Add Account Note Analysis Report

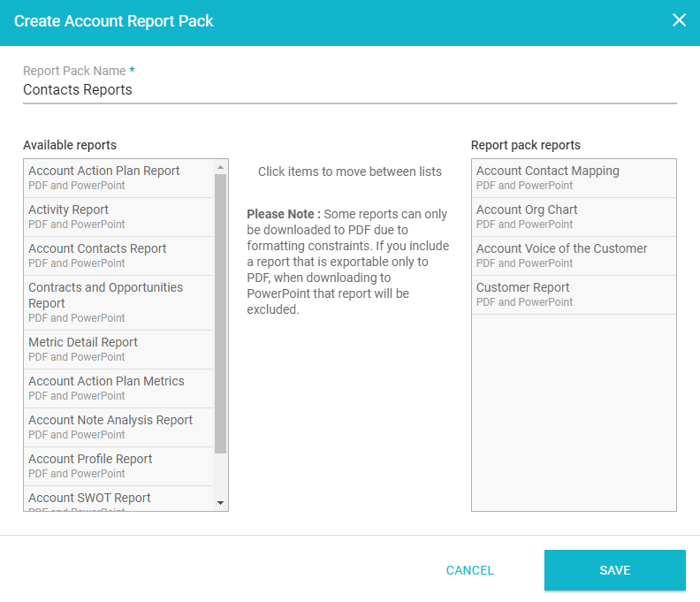point(118,427)
